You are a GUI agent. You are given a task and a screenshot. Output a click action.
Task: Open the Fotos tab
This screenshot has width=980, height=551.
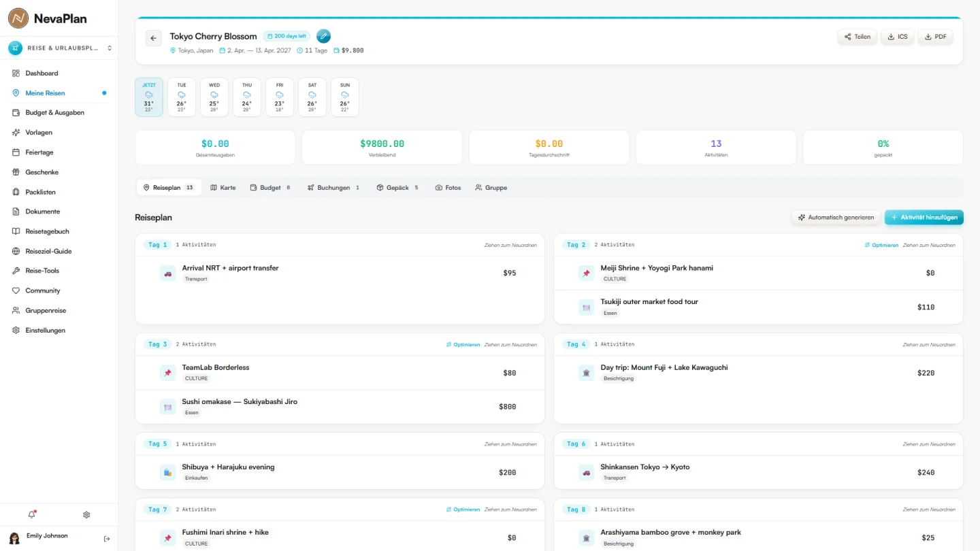coord(448,188)
